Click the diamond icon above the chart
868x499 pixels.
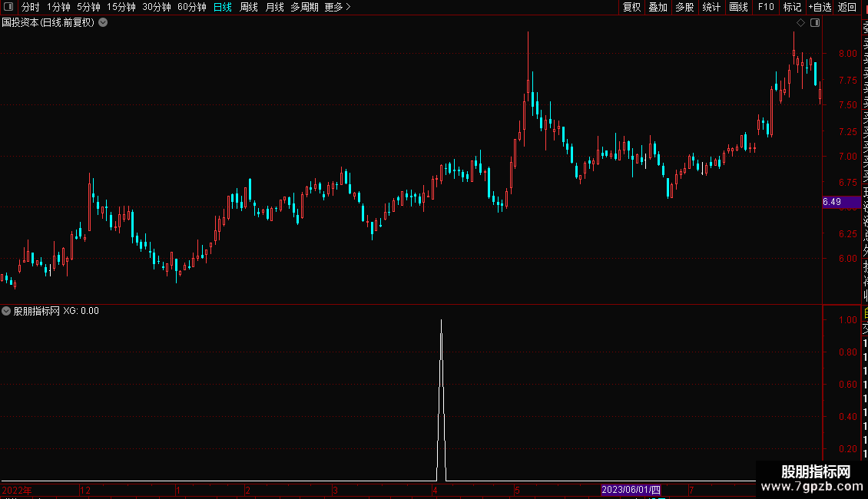point(800,23)
